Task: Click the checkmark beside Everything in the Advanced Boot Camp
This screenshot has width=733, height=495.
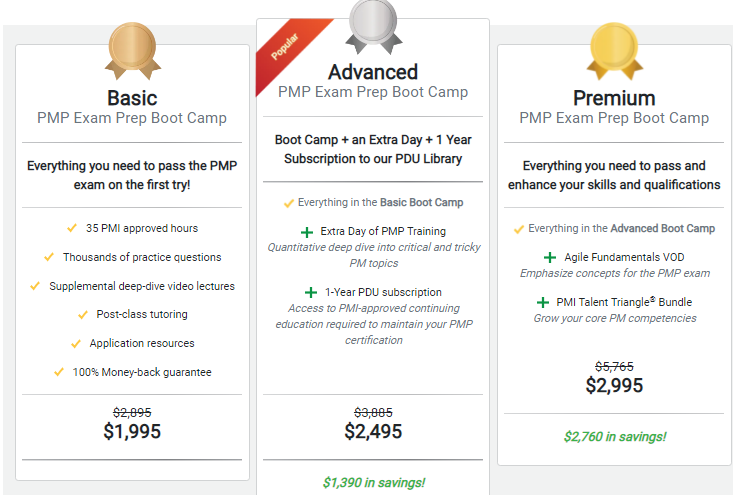Action: pos(519,228)
